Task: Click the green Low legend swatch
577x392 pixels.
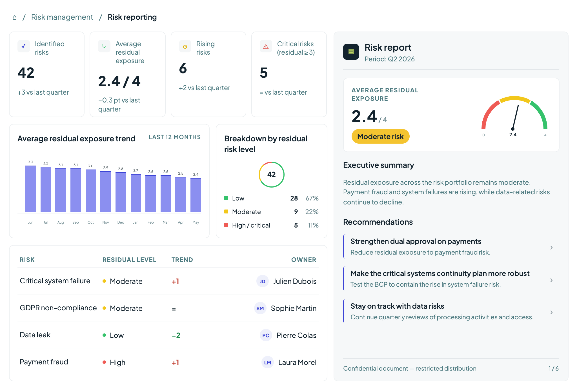Action: [x=226, y=198]
